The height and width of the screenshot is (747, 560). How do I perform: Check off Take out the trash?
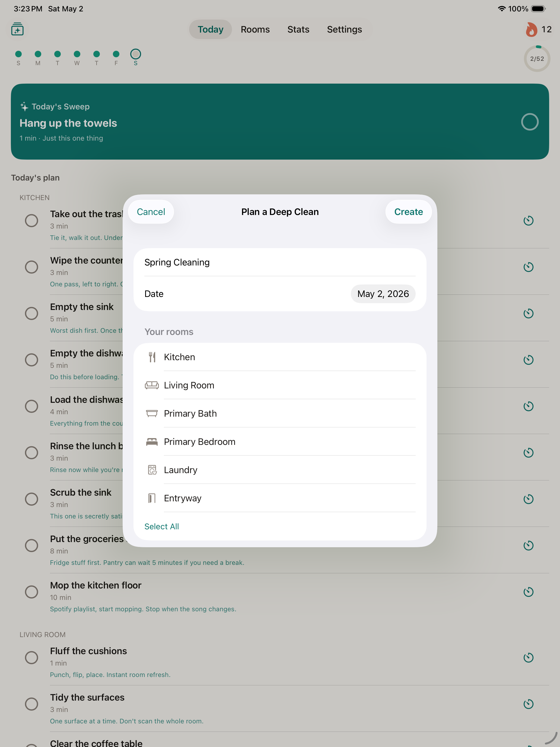[x=31, y=220]
